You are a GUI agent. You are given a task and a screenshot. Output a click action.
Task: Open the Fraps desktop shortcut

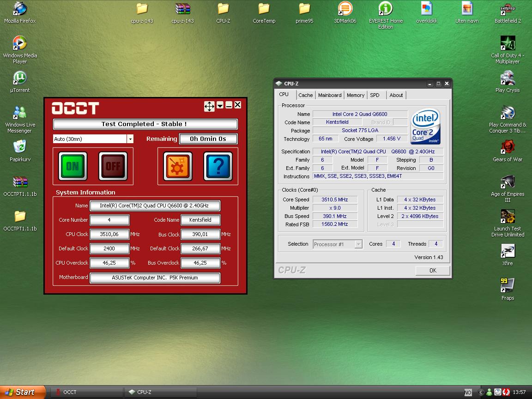[x=508, y=290]
